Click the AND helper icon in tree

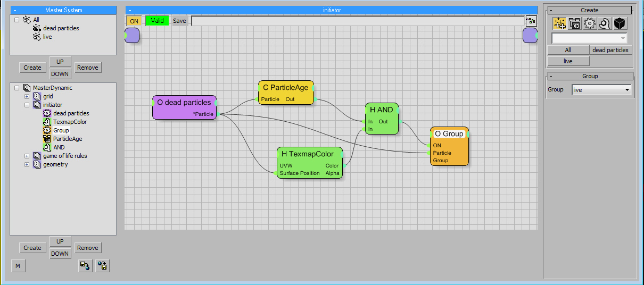(x=47, y=147)
